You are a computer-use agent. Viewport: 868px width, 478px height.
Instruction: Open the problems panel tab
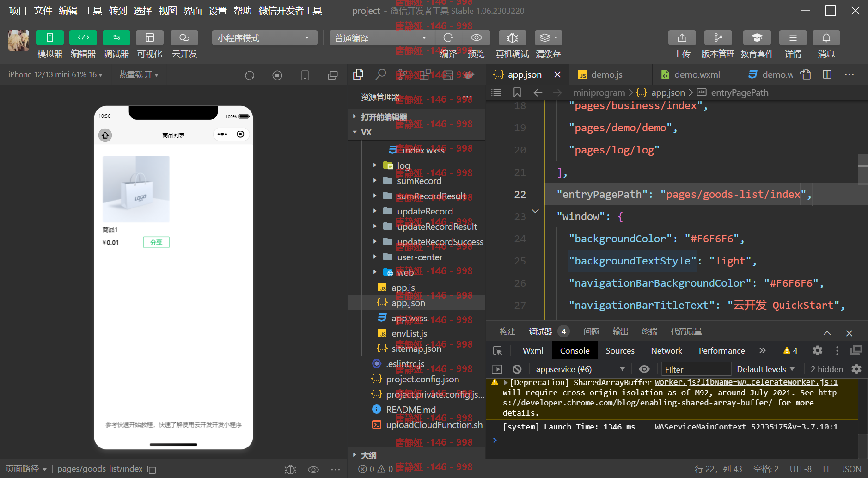tap(591, 331)
